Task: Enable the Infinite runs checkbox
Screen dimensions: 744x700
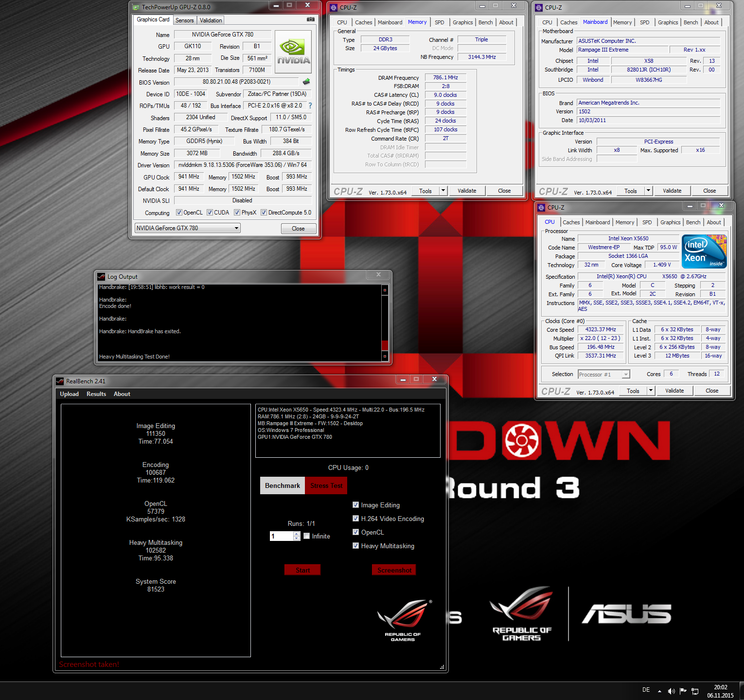Action: 306,536
